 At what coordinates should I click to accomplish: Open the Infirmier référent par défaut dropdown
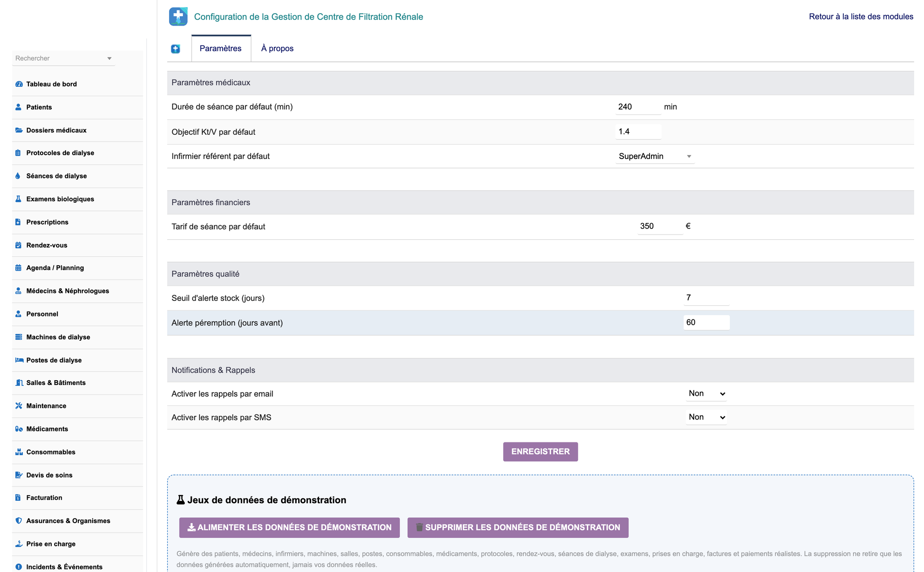pyautogui.click(x=655, y=156)
